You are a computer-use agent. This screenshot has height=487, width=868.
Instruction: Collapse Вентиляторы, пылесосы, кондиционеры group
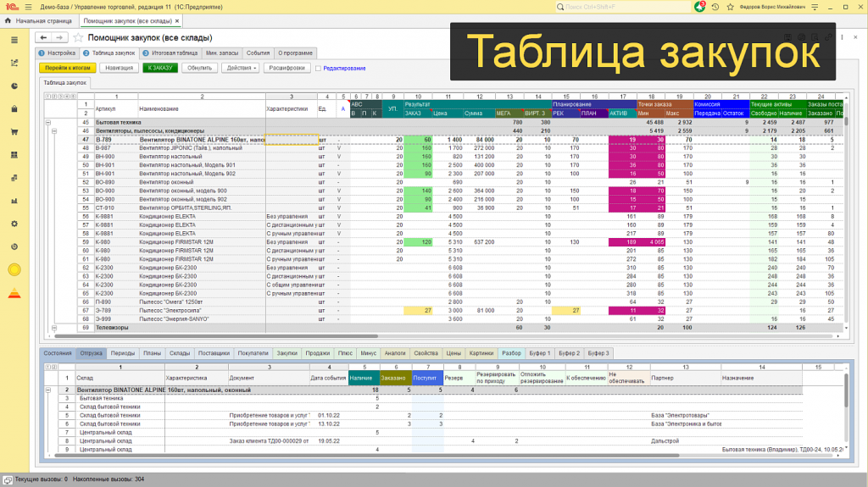[x=54, y=131]
